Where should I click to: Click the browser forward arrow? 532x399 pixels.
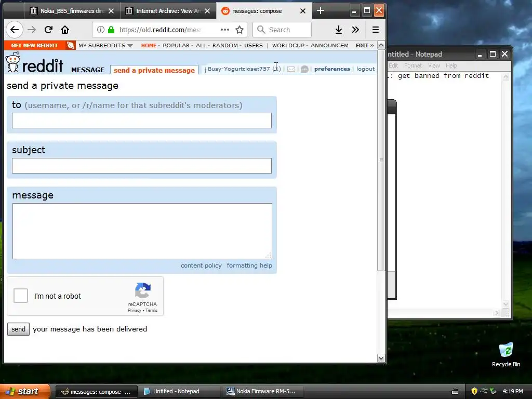[x=32, y=30]
